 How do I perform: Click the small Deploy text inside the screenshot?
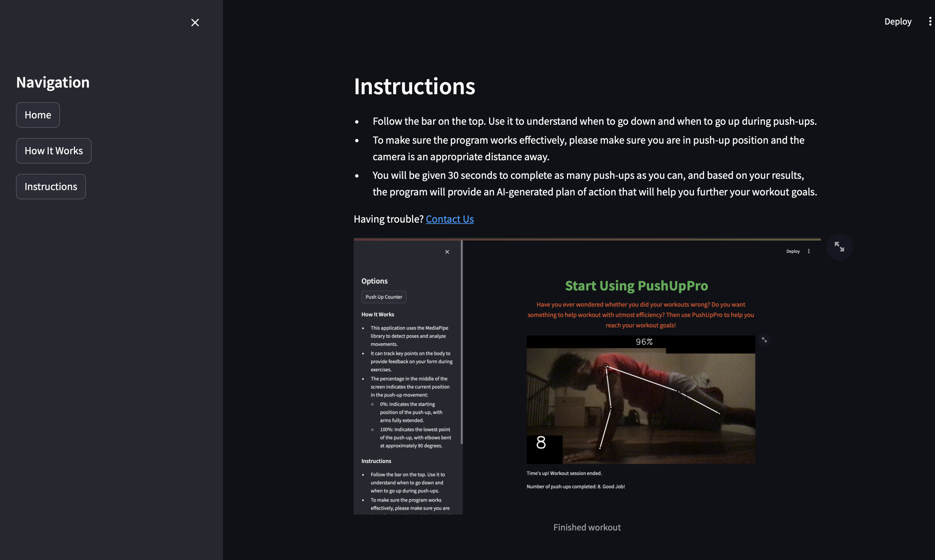coord(792,251)
